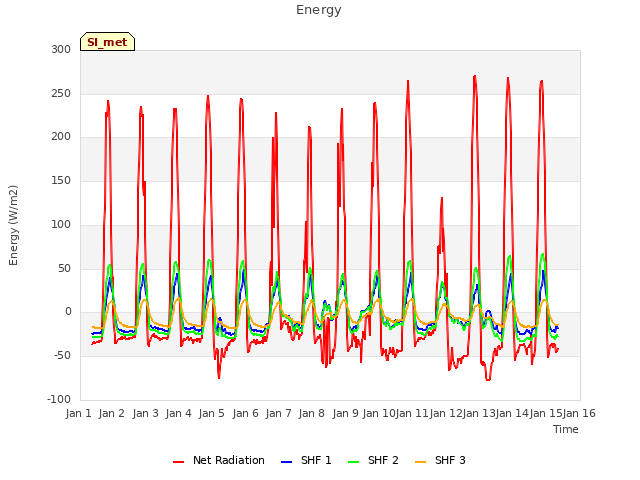Click the orange SHF 3 legend swatch

coord(420,462)
